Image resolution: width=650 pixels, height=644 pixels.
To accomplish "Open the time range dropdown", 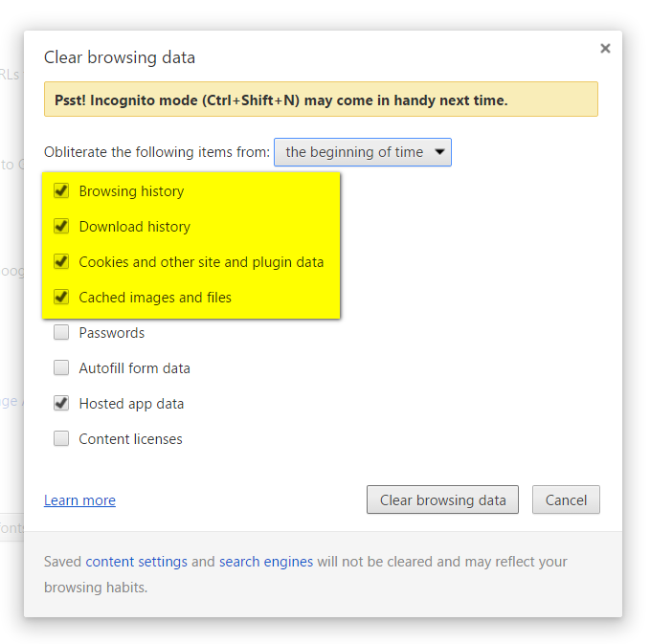I will tap(362, 152).
